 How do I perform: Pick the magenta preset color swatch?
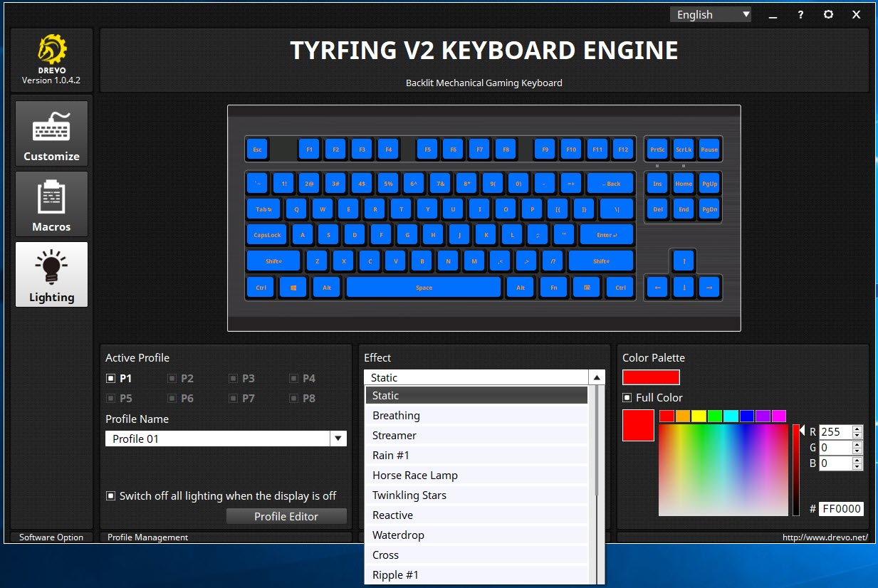pos(779,416)
